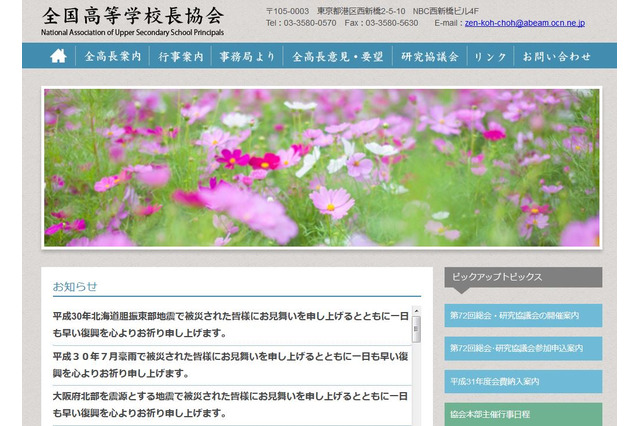Open the 全高長案内 menu

click(113, 56)
